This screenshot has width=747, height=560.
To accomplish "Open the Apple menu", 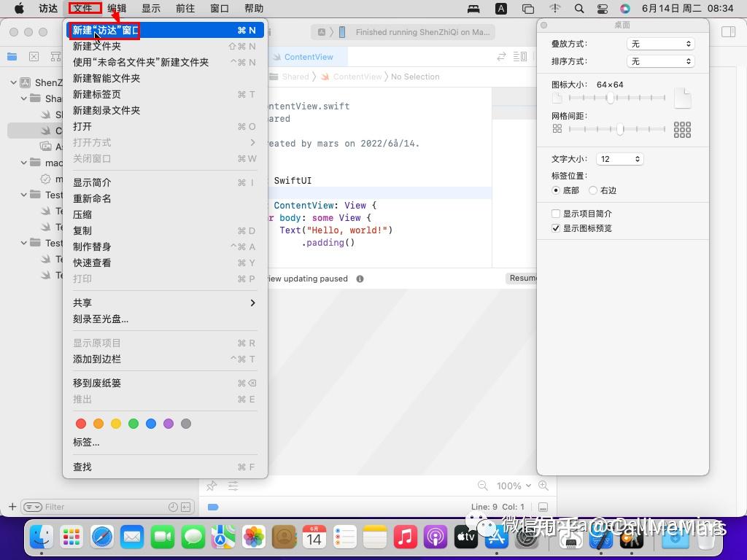I will pos(19,9).
